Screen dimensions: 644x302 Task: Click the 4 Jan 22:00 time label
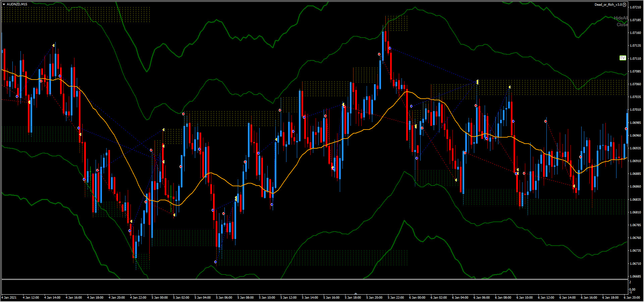(x=138, y=298)
